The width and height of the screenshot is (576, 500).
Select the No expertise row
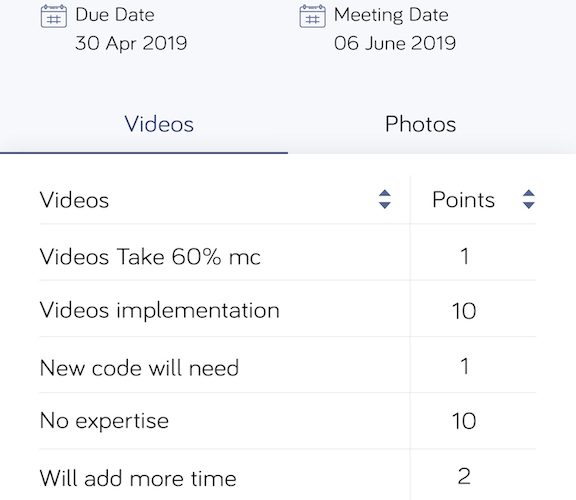click(x=288, y=421)
